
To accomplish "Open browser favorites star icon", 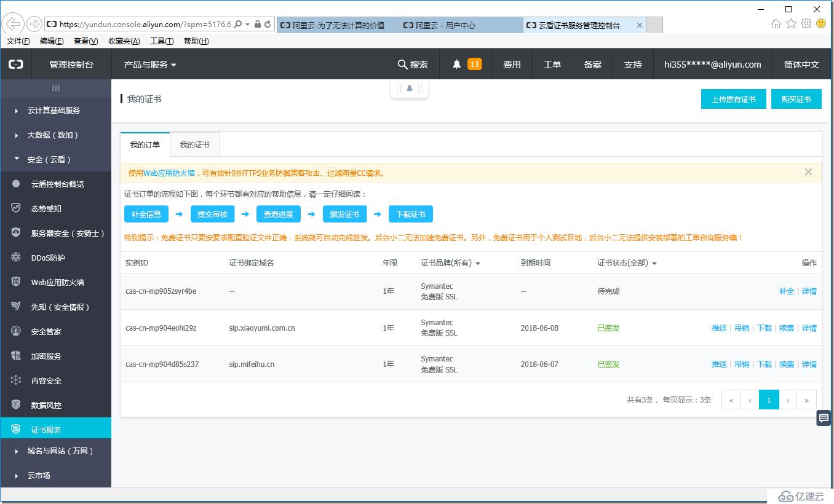I will click(x=791, y=24).
